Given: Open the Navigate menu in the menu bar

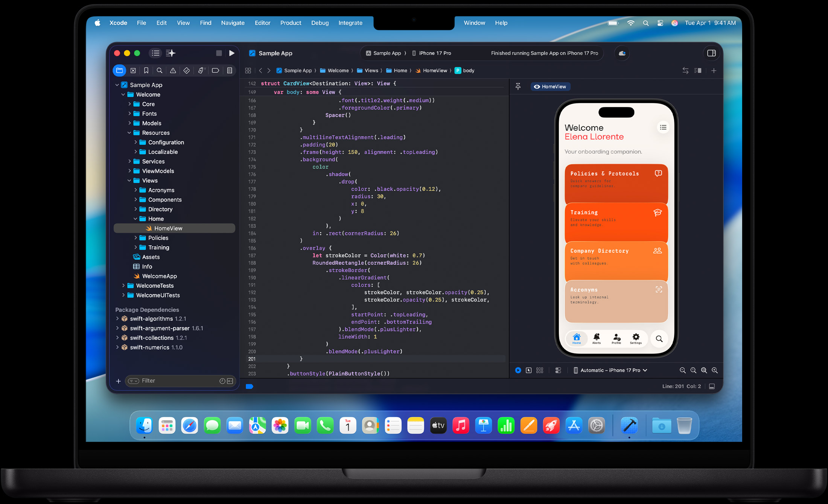Looking at the screenshot, I should tap(233, 23).
